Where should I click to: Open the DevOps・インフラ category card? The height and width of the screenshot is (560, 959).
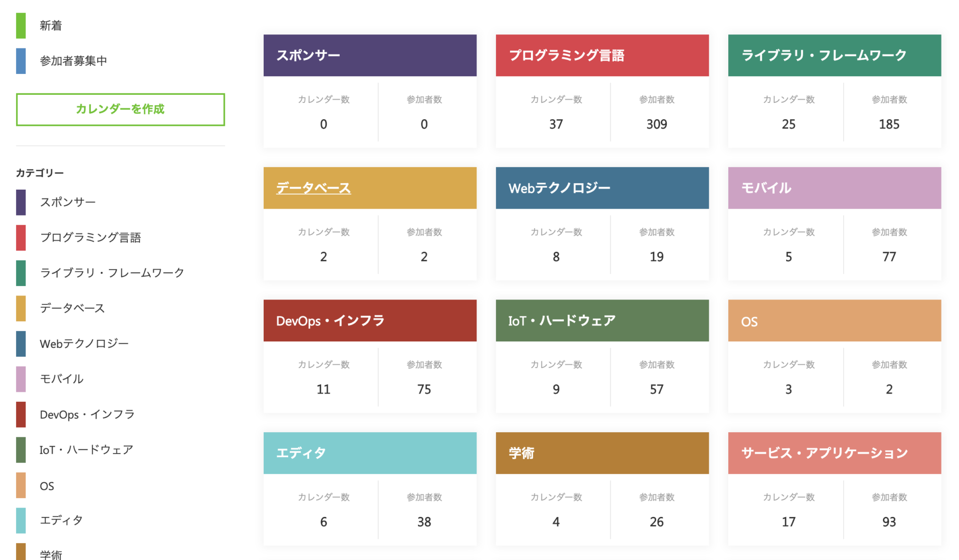point(370,320)
